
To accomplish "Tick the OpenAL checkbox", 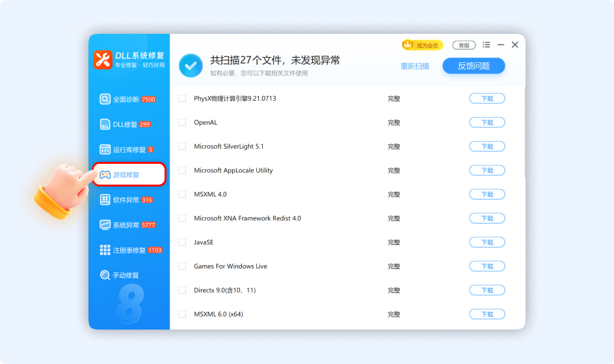I will tap(183, 122).
